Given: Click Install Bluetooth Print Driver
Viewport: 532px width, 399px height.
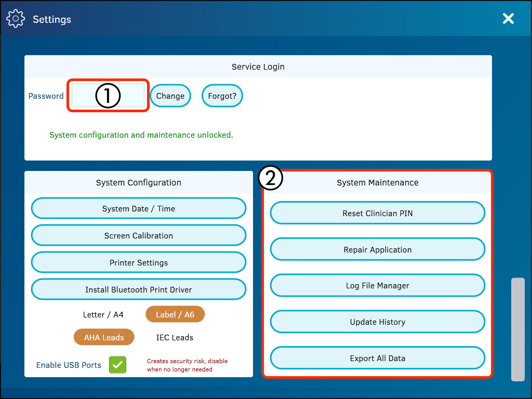Looking at the screenshot, I should 139,289.
